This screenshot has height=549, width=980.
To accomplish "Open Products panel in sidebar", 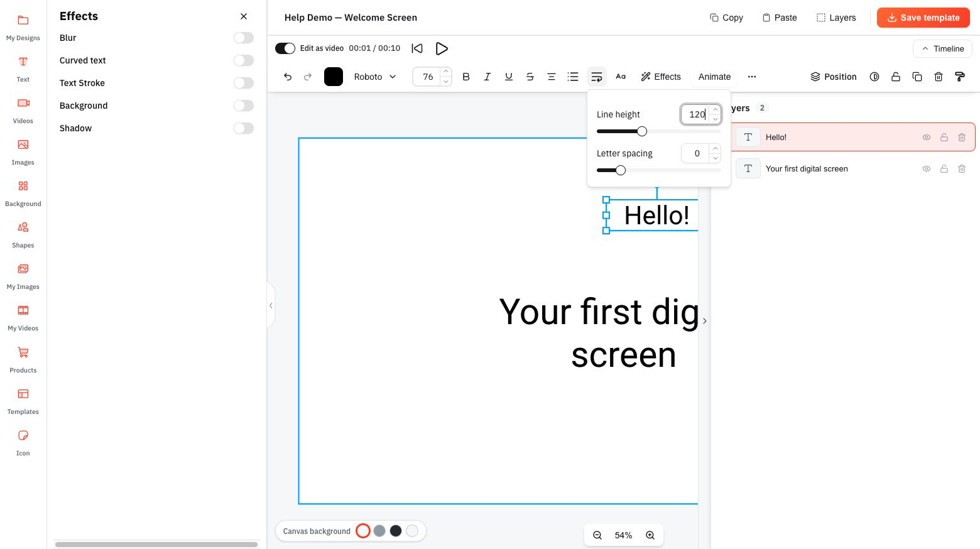I will click(23, 361).
